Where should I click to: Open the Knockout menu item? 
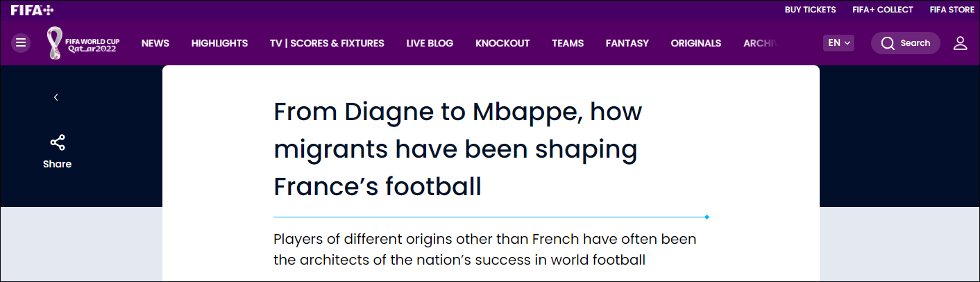tap(502, 43)
